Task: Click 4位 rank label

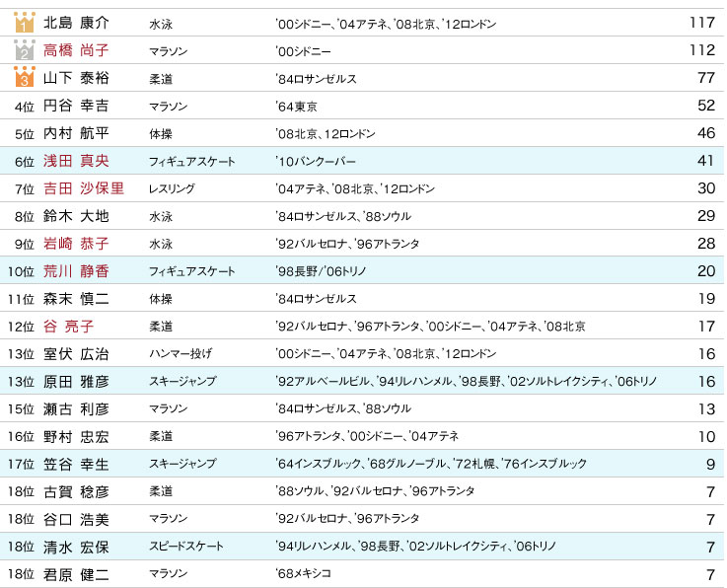Action: (25, 107)
